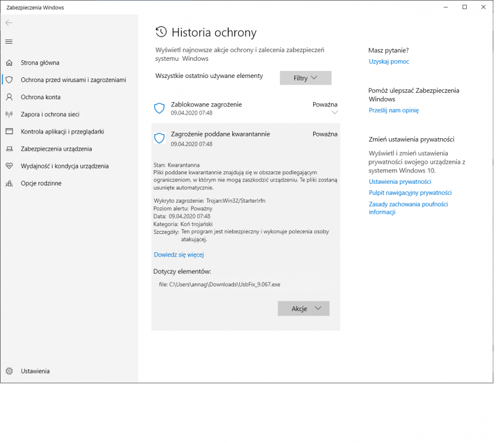The height and width of the screenshot is (443, 504).
Task: Click the Ustawienia gear icon
Action: coord(9,371)
